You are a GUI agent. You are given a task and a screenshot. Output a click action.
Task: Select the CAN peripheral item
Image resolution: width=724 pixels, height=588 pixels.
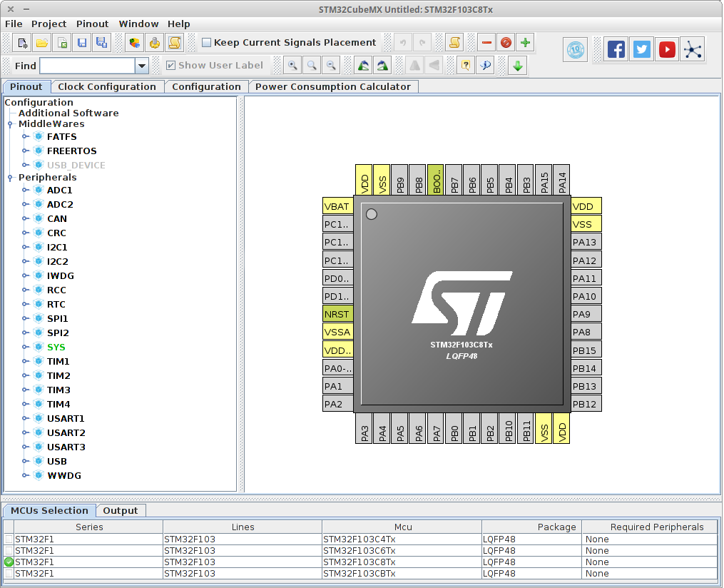click(x=57, y=219)
